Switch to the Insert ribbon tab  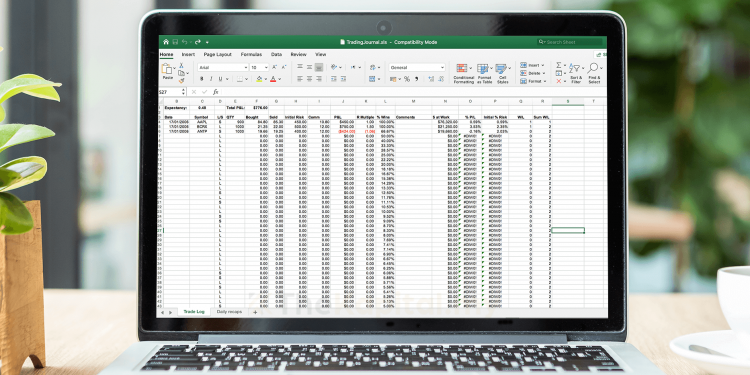[188, 55]
